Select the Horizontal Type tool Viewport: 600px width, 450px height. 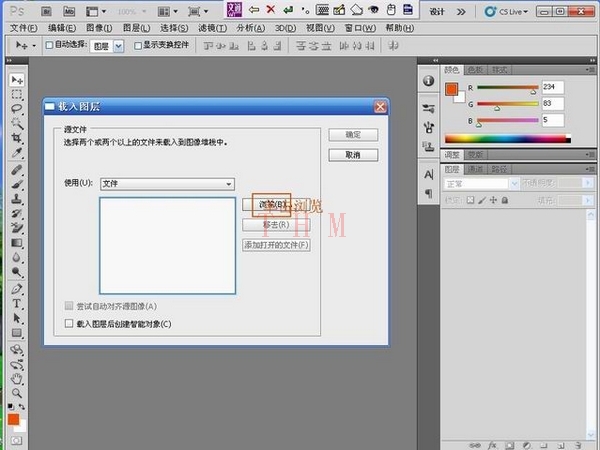tap(16, 303)
